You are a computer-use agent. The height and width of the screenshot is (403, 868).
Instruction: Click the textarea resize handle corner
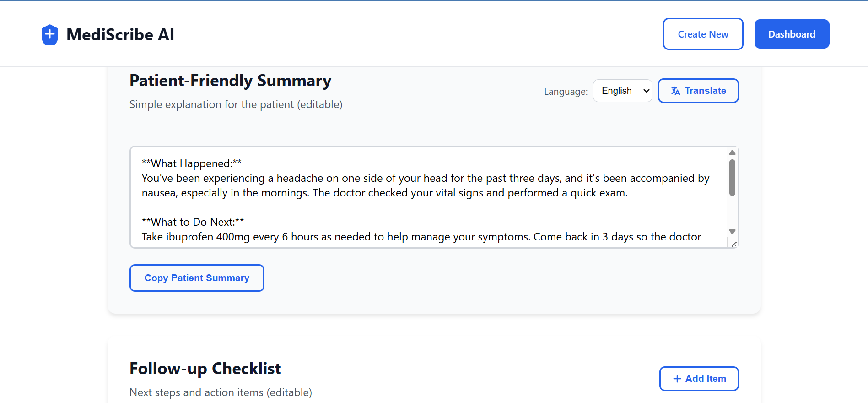(x=733, y=244)
